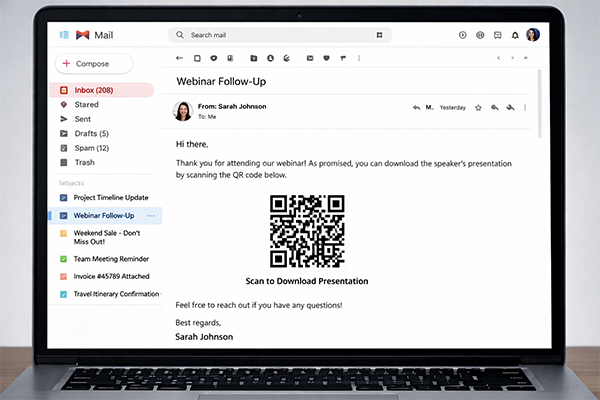The width and height of the screenshot is (600, 400).
Task: Move message using the folder icon
Action: tap(254, 58)
